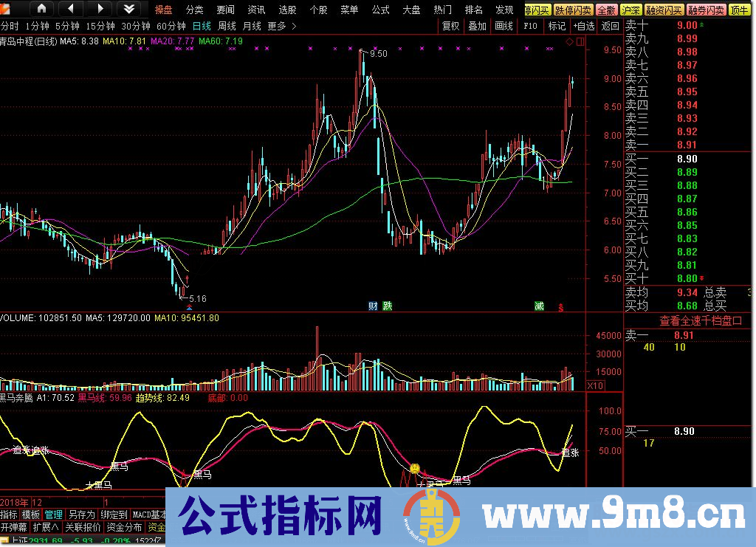Open F10 fundamental data
The width and height of the screenshot is (756, 547).
[x=530, y=24]
